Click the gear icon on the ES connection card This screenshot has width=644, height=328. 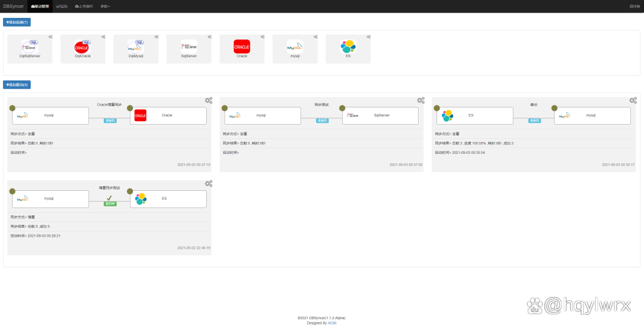point(369,37)
